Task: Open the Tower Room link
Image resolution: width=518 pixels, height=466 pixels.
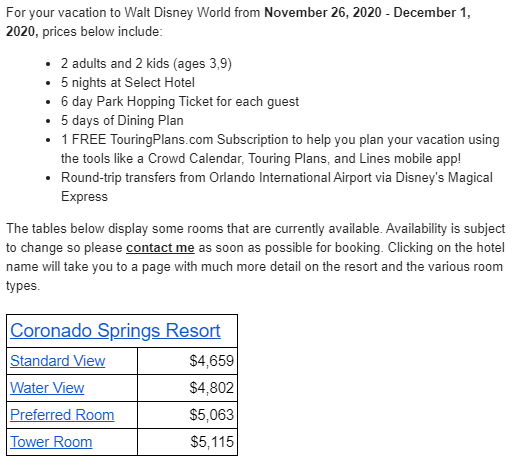Action: [x=51, y=442]
